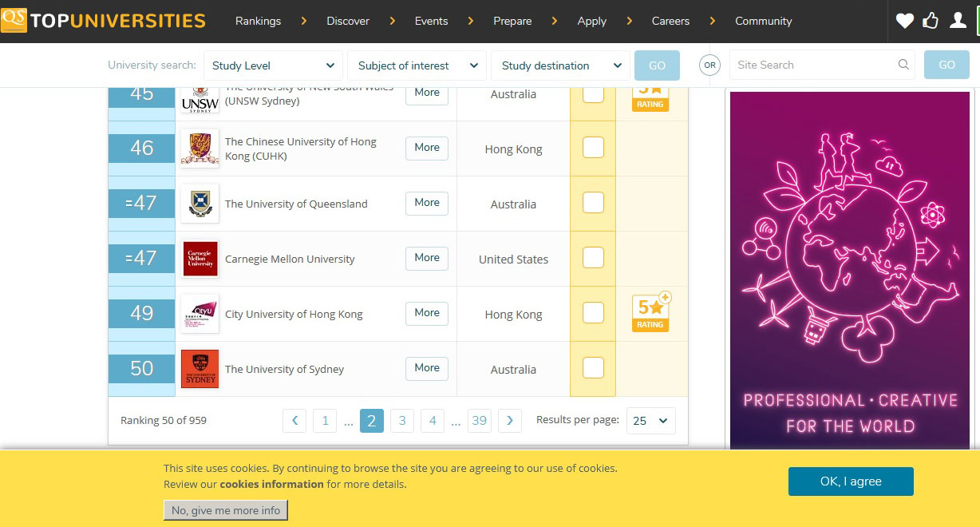Tick the checkbox for Carnegie Mellon University
This screenshot has width=980, height=527.
click(x=593, y=258)
